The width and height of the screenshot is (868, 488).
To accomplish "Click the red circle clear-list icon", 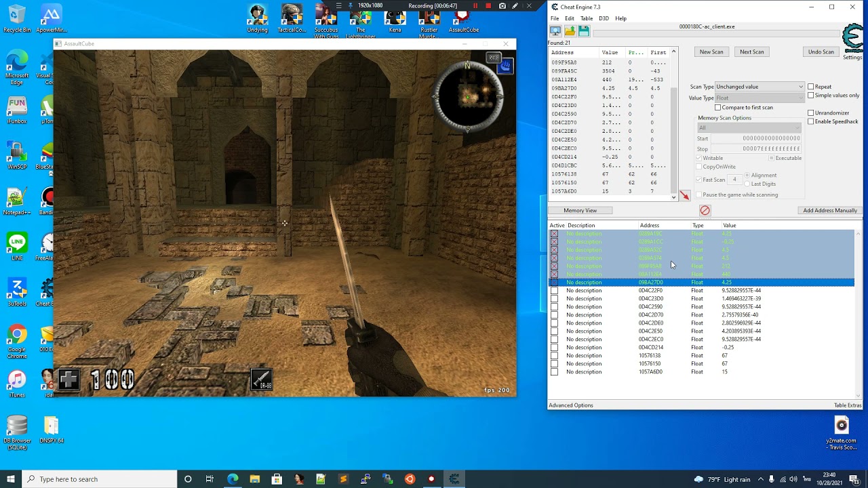I will coord(705,210).
